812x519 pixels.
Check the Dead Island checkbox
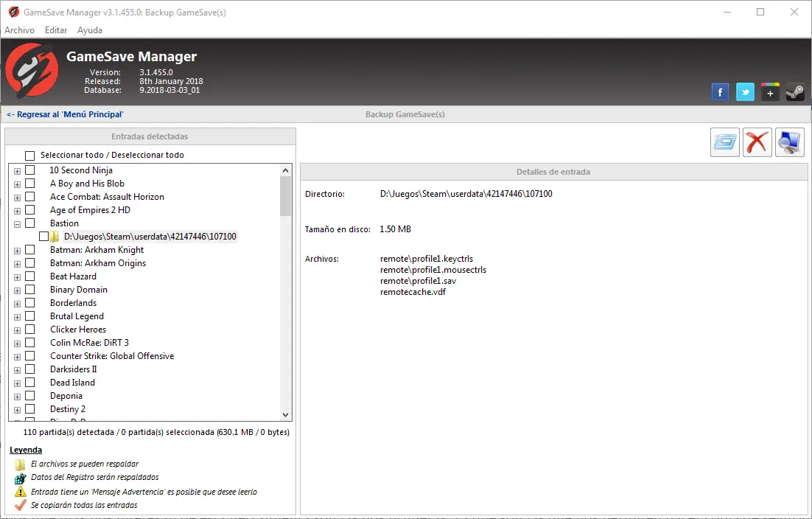30,383
